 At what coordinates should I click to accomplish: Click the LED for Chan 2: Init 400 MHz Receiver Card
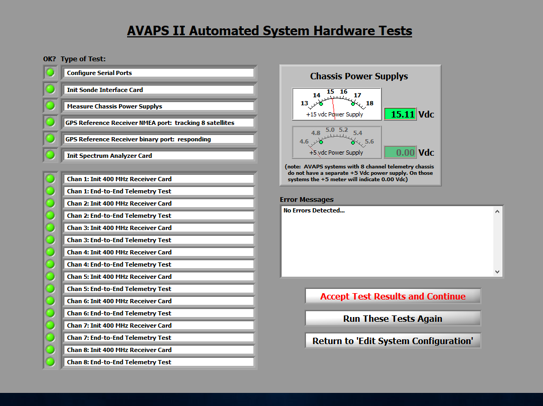[x=50, y=203]
